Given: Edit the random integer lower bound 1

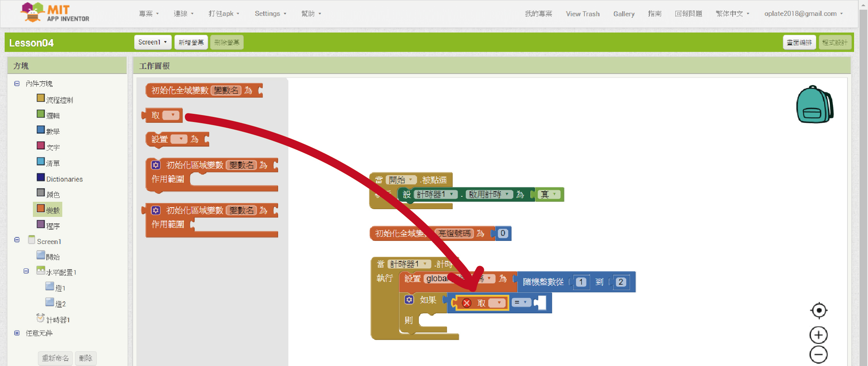Looking at the screenshot, I should coord(581,282).
